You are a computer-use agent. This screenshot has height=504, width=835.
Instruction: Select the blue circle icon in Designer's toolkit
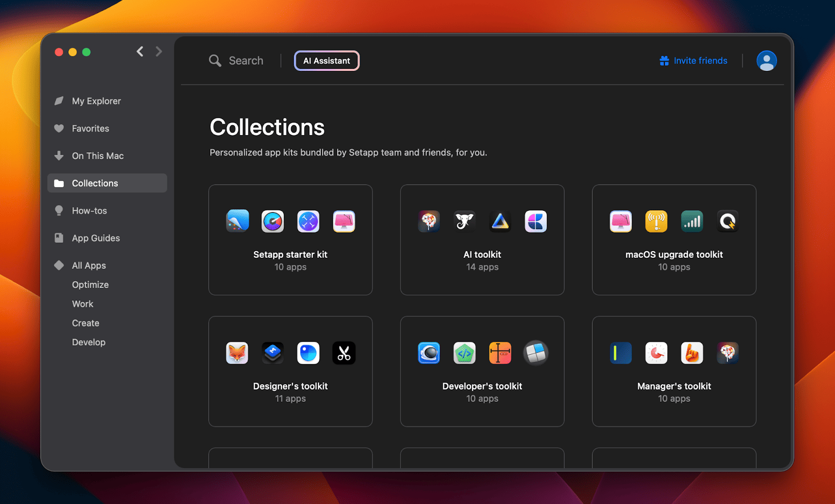(308, 353)
